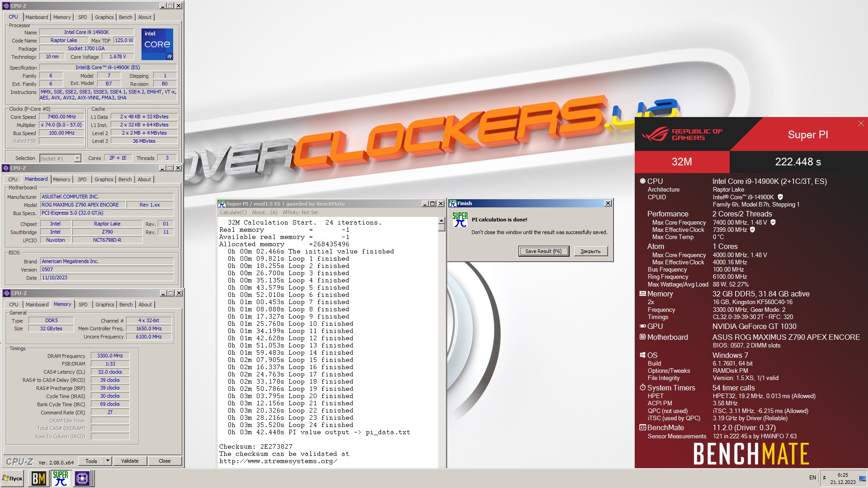Open the About...(A) menu in Super PI
Image resolution: width=868 pixels, height=488 pixels.
[264, 212]
